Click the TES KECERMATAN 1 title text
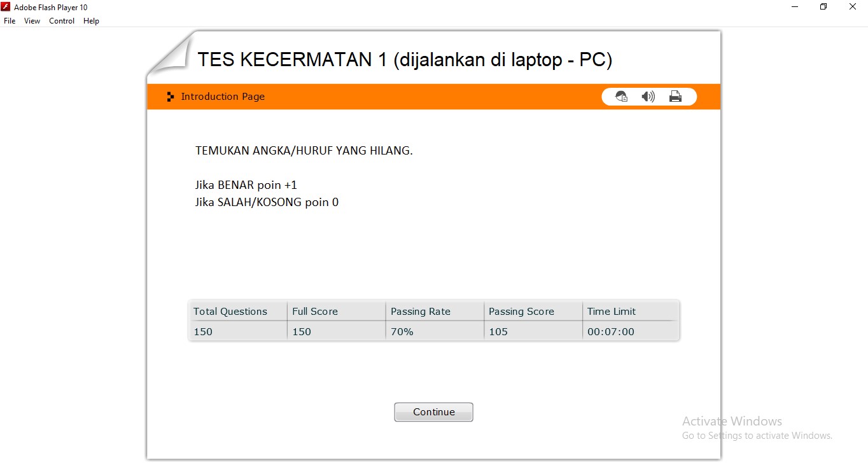 coord(405,59)
